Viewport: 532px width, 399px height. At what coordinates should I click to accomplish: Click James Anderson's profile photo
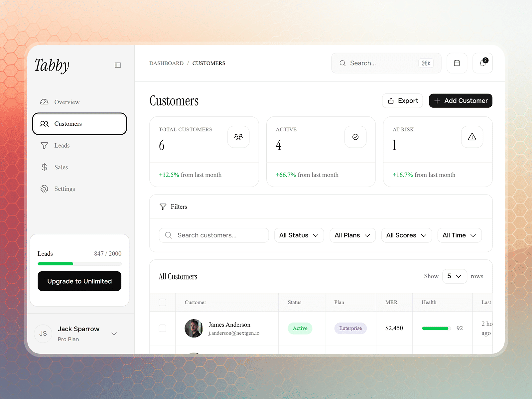coord(194,328)
